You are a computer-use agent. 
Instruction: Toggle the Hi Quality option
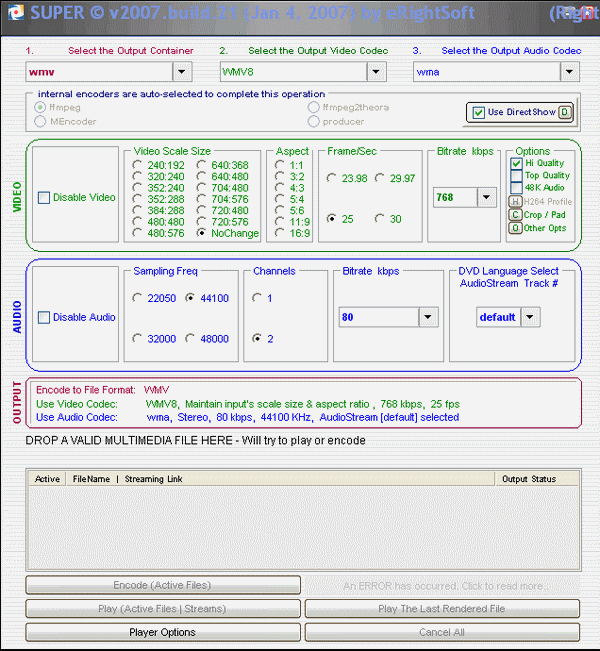(x=517, y=163)
